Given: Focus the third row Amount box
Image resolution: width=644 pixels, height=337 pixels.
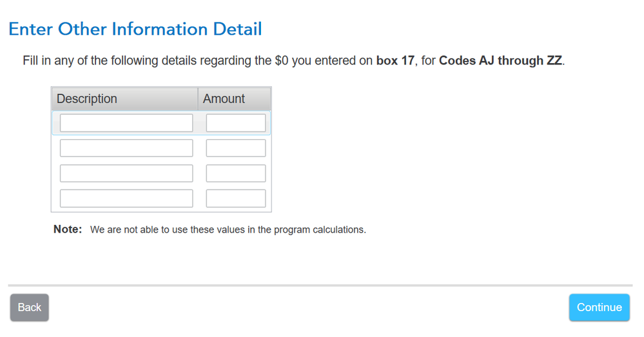Looking at the screenshot, I should (x=235, y=173).
